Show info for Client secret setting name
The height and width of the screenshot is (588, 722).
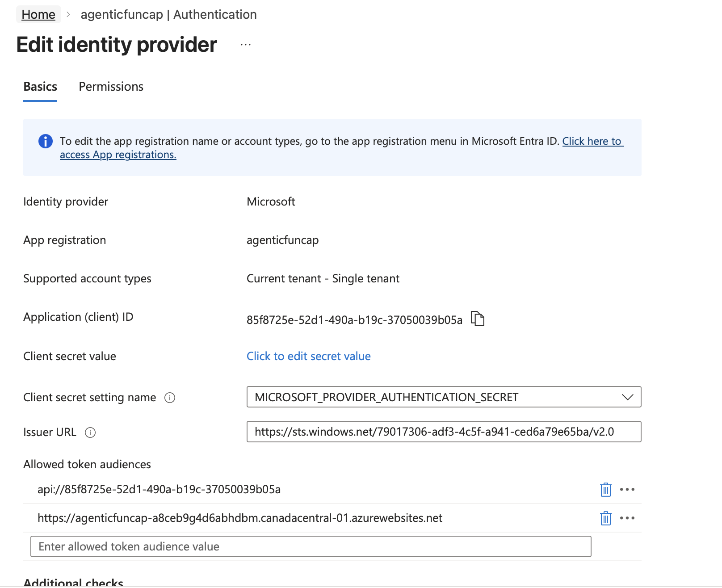[170, 398]
